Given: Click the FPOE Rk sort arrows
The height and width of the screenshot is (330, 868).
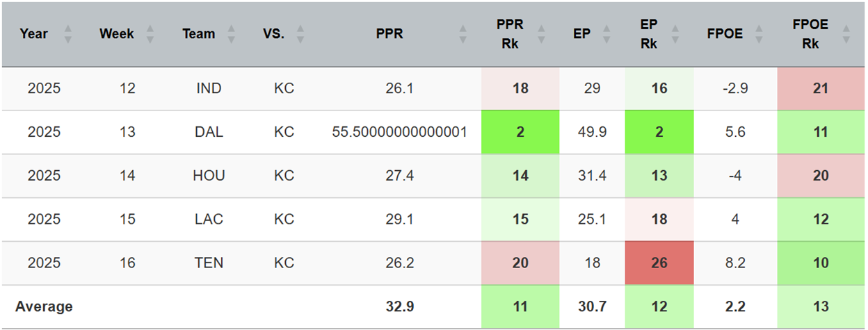Looking at the screenshot, I should click(846, 34).
